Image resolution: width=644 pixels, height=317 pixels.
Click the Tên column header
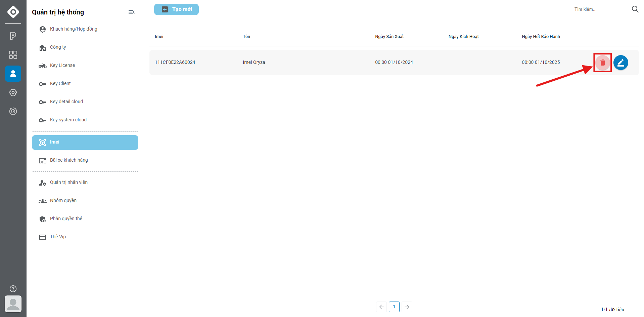(x=246, y=37)
